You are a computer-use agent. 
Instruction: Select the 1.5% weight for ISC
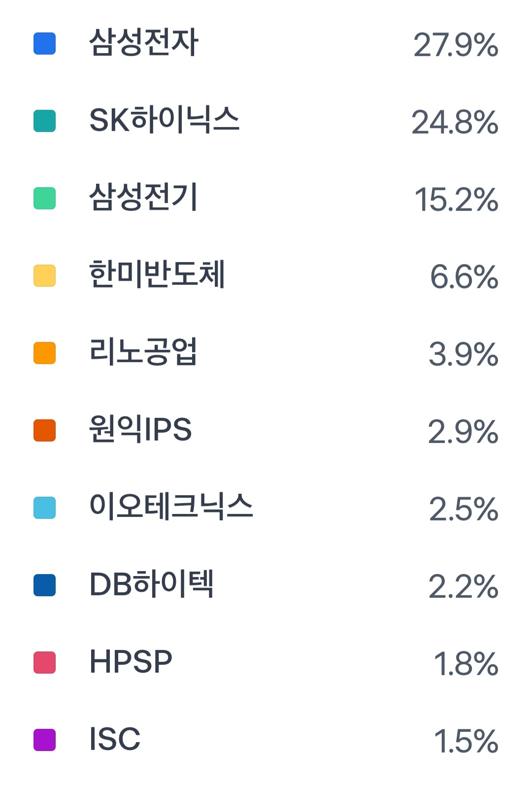pos(465,741)
